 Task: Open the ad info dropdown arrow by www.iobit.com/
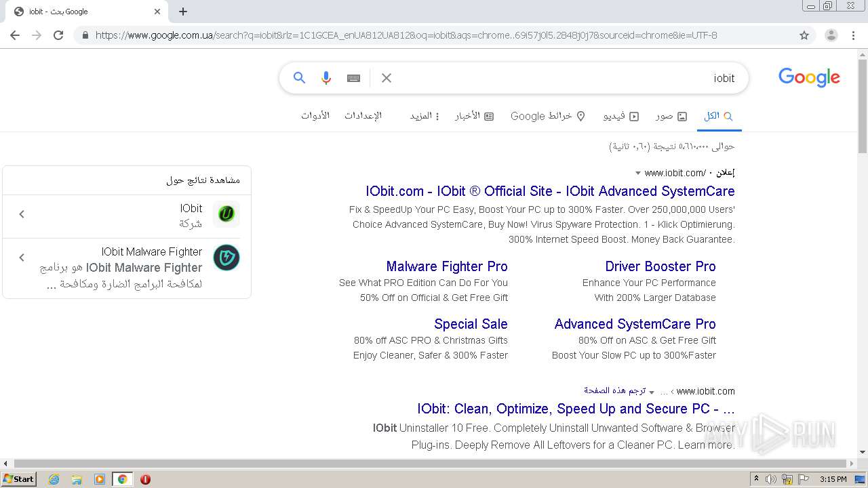click(x=638, y=174)
